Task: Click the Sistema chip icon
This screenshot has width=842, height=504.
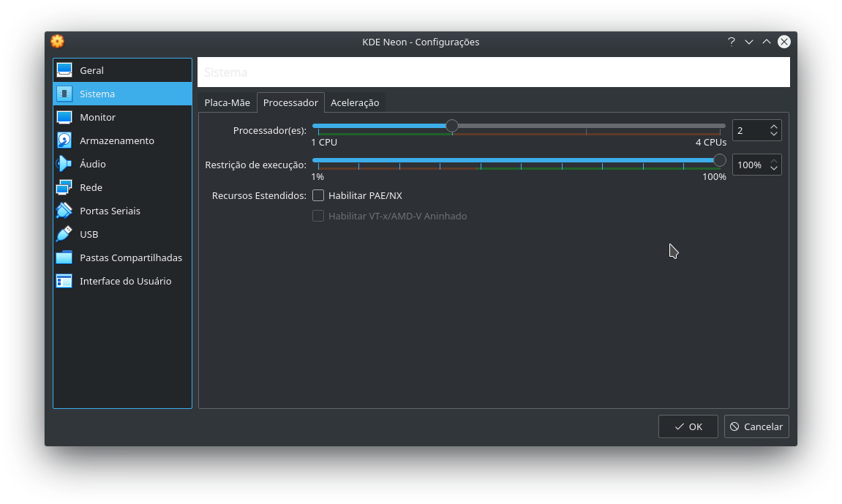Action: pos(64,94)
